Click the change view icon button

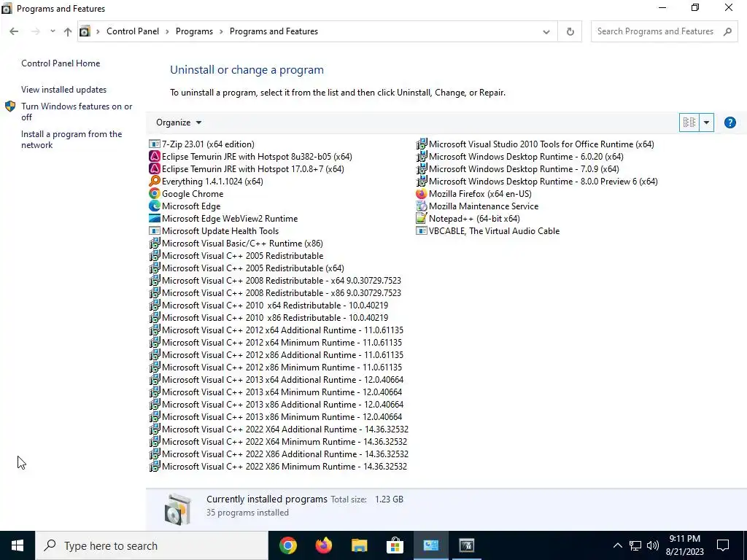point(689,122)
